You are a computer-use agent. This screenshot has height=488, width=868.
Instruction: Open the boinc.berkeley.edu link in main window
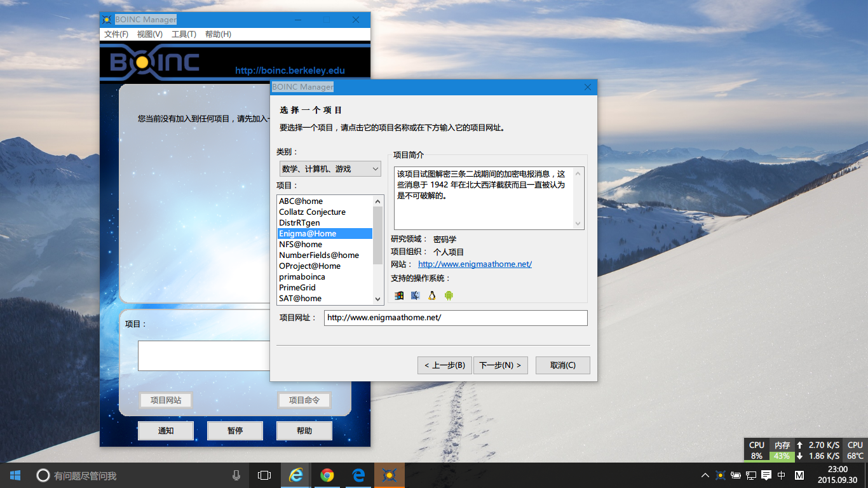[290, 71]
